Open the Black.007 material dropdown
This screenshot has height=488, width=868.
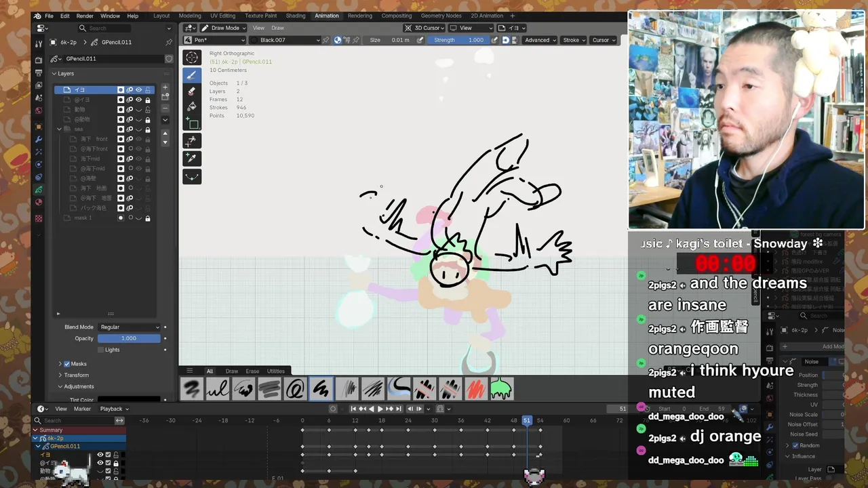tap(285, 40)
